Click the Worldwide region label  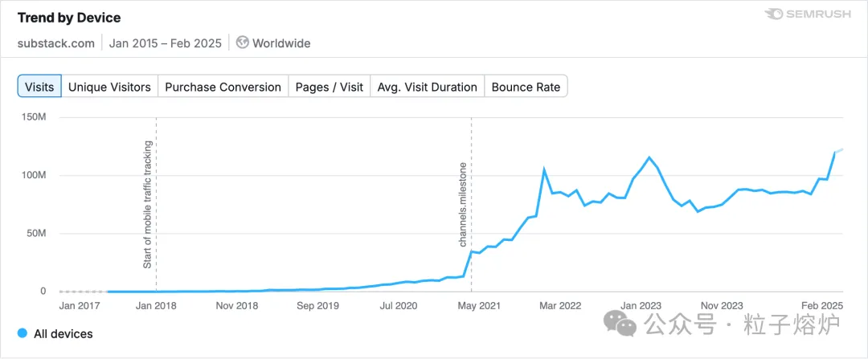click(x=281, y=43)
